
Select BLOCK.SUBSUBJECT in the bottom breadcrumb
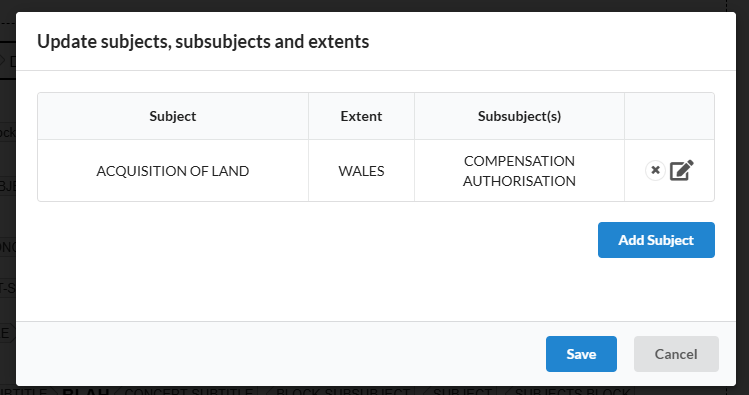tap(342, 392)
